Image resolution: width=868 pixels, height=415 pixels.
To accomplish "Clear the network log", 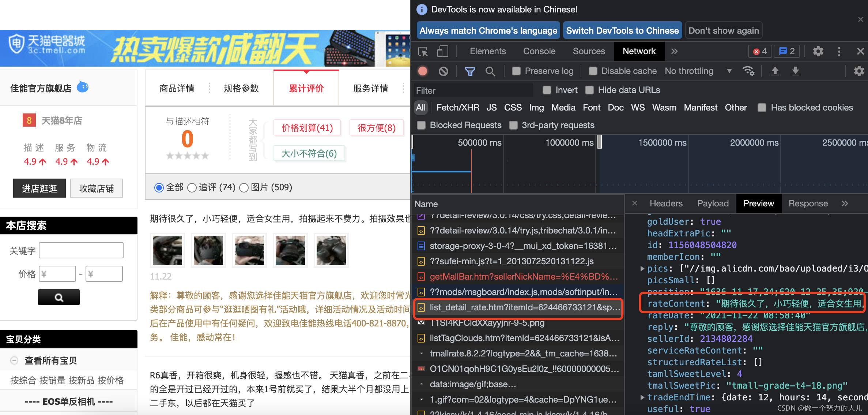I will tap(443, 71).
